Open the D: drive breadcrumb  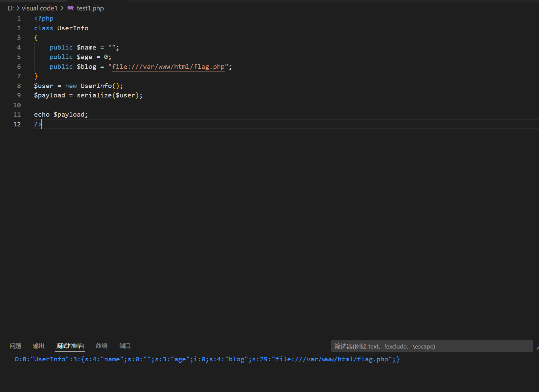[x=11, y=8]
